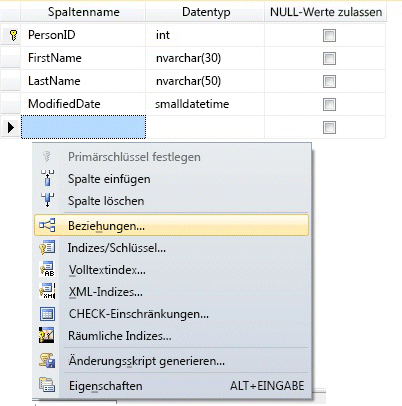
Task: Choose Änderungsskript generieren... entry
Action: pos(172,361)
